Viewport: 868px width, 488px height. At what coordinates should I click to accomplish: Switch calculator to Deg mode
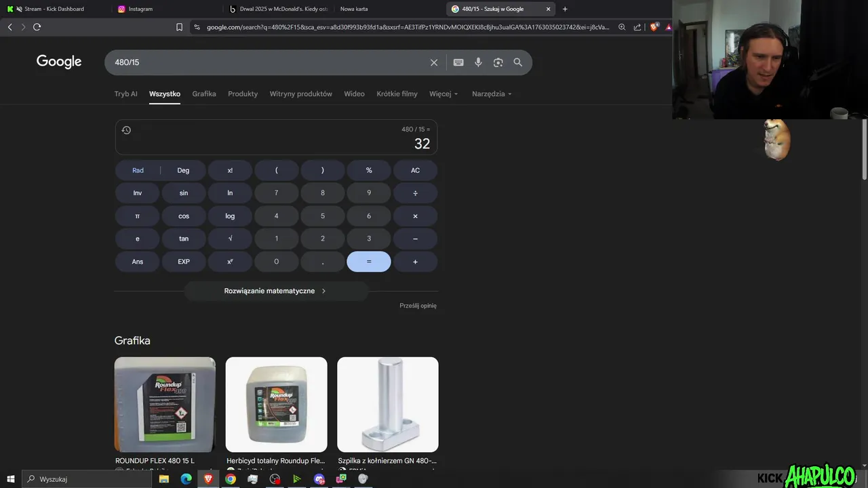[x=183, y=171]
